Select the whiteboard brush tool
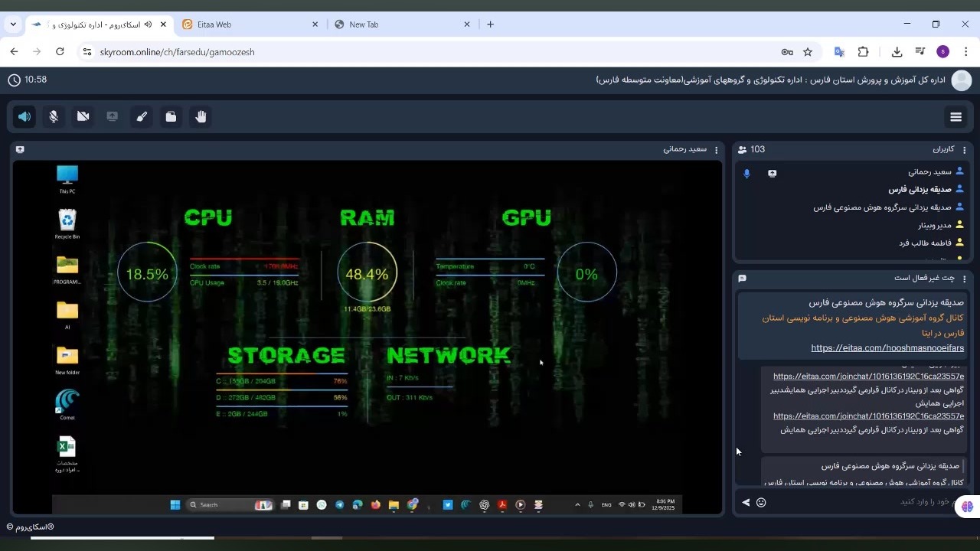Screen dimensions: 980x551 (142, 117)
